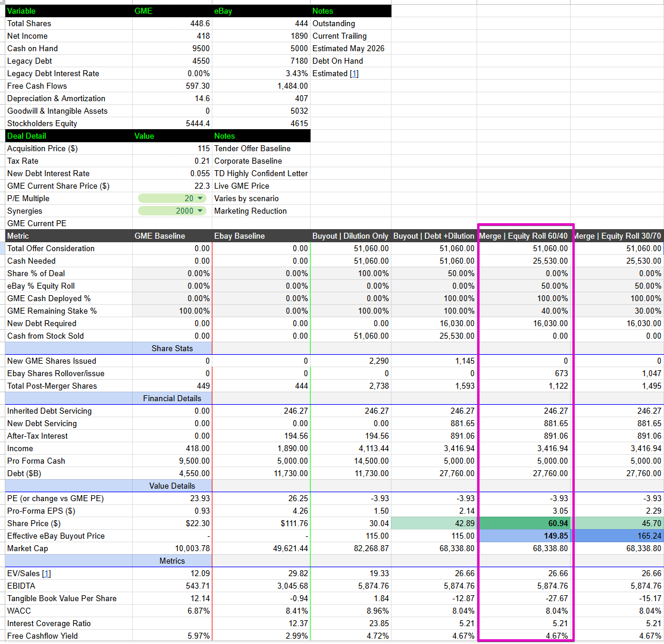
Task: Select the GME EBIDTA value 543.71
Action: [172, 586]
